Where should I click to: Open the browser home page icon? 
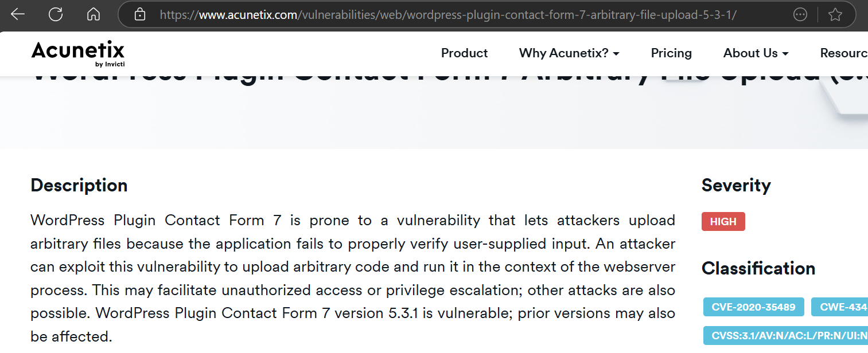94,14
